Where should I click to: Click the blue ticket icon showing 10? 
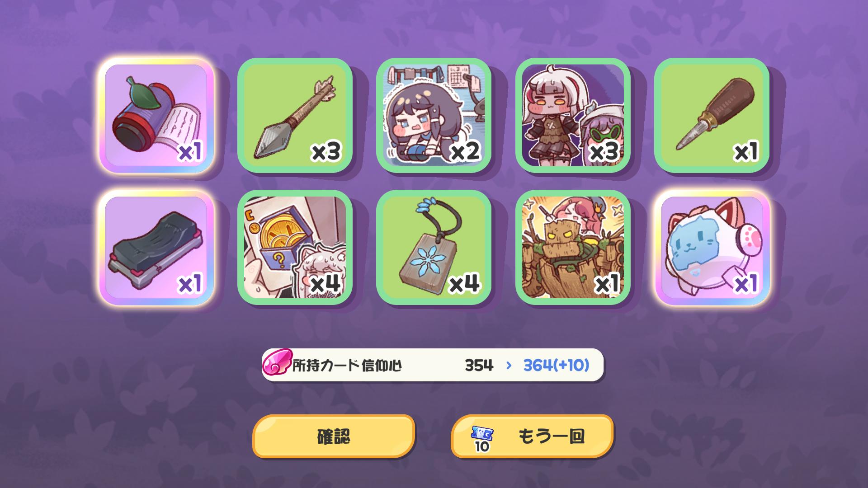click(482, 438)
